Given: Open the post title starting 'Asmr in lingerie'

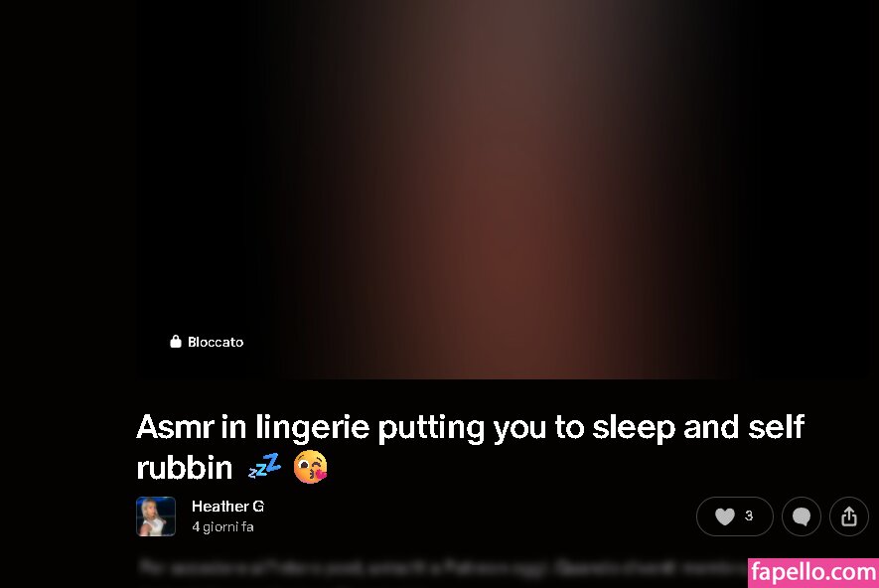Looking at the screenshot, I should pos(471,447).
